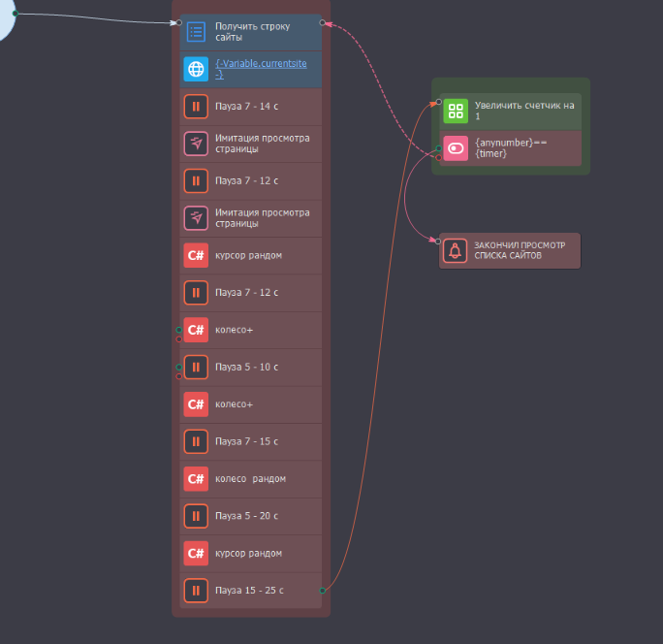This screenshot has width=663, height=644.
Task: Click pause icon of Пауза 15 - 25 с
Action: 196,591
